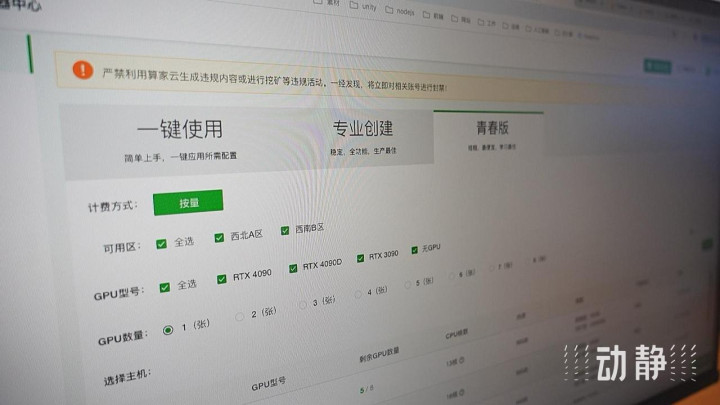Open the 素材 bookmark folder
This screenshot has width=720, height=405.
pyautogui.click(x=326, y=3)
